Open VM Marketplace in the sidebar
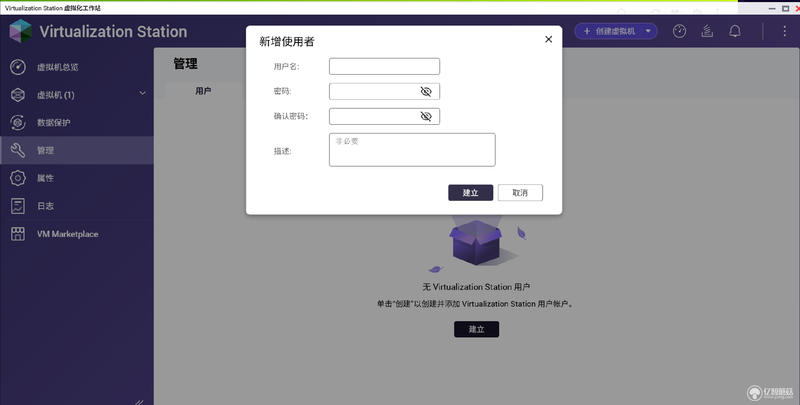Image resolution: width=800 pixels, height=405 pixels. tap(77, 234)
